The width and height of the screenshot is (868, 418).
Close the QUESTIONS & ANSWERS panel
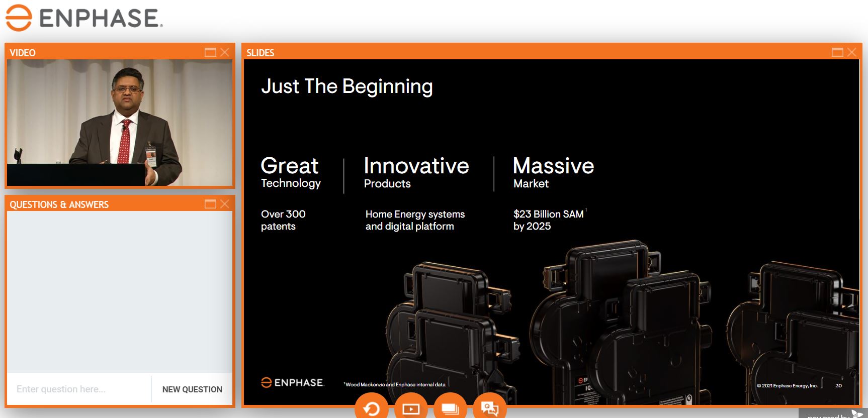point(225,204)
